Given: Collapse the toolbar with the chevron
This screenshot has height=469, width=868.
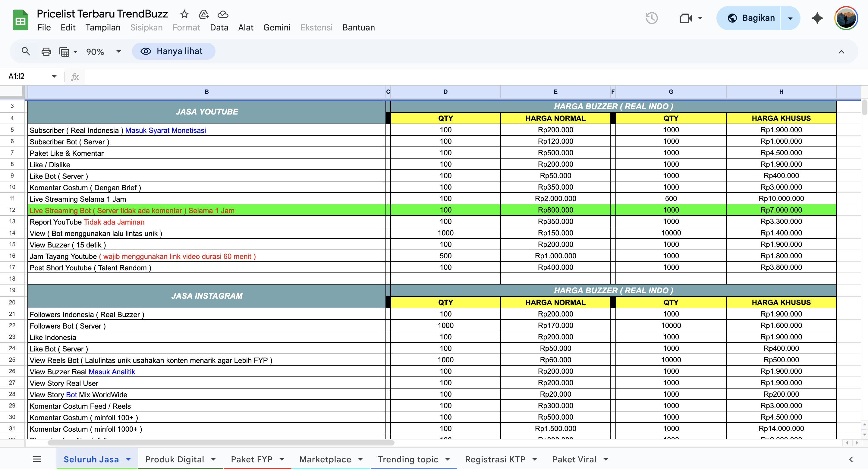Looking at the screenshot, I should point(841,52).
